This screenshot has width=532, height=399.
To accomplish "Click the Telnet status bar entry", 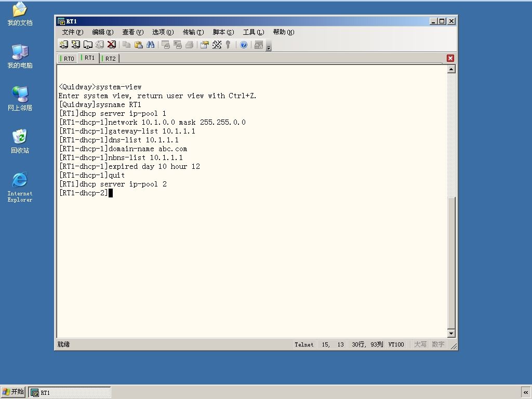I will click(304, 345).
